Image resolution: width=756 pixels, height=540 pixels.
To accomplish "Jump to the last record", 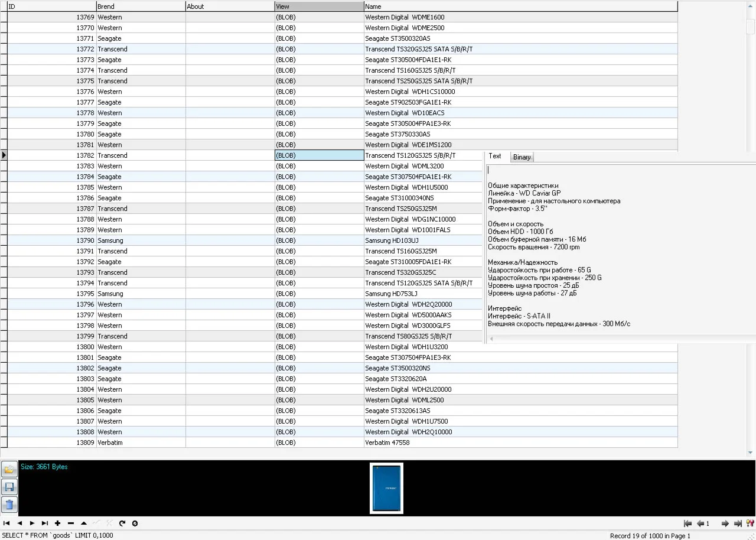I will coord(45,523).
